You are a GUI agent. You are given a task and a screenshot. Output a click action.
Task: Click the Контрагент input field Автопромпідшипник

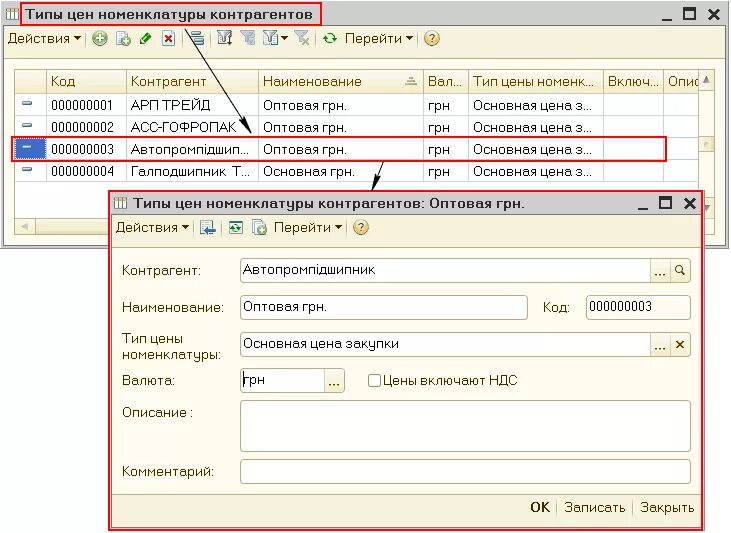point(445,270)
